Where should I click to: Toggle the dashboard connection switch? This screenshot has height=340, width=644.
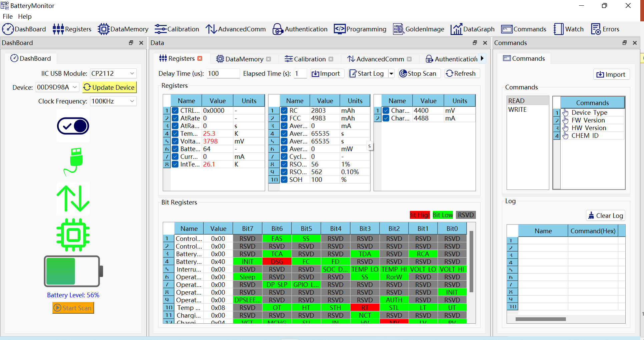coord(73,126)
